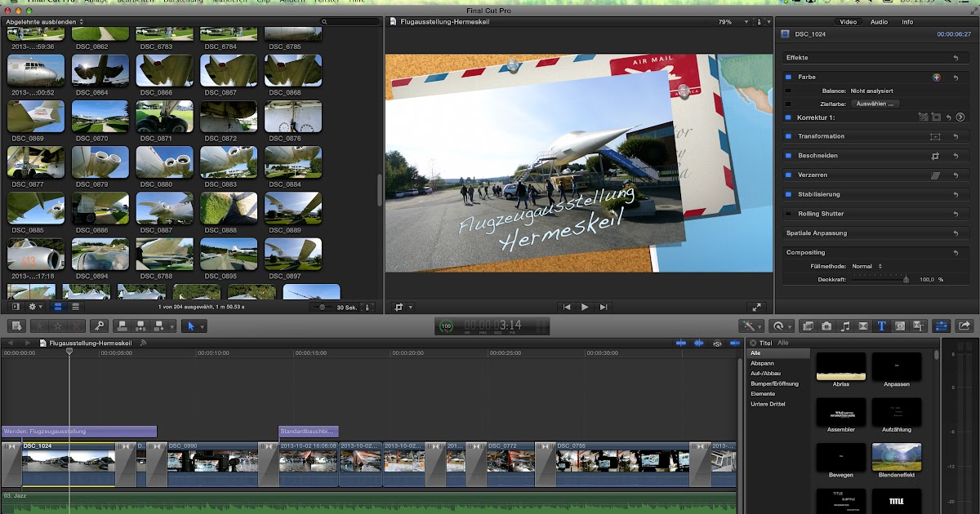Reset the Transformation parameters
This screenshot has width=980, height=514.
(955, 136)
